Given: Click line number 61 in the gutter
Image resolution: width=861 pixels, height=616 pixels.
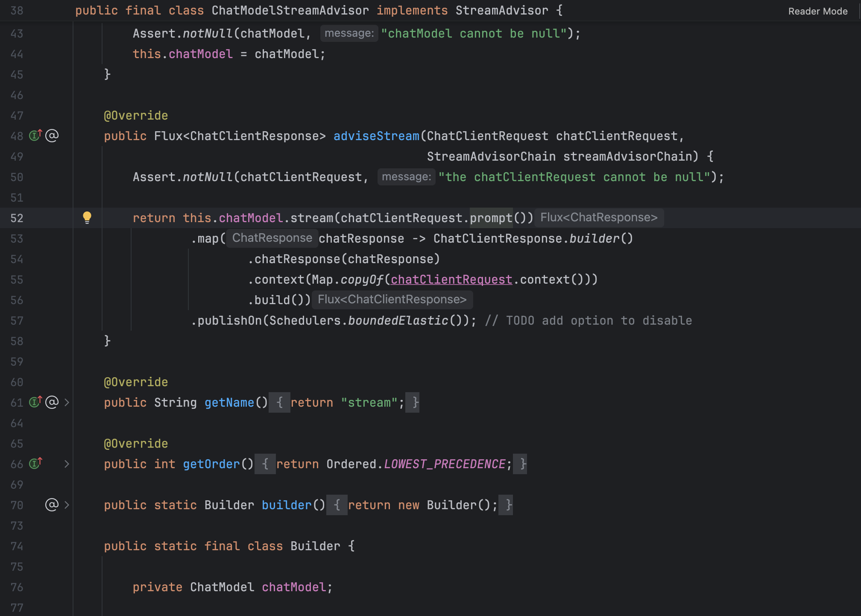Looking at the screenshot, I should pyautogui.click(x=17, y=403).
